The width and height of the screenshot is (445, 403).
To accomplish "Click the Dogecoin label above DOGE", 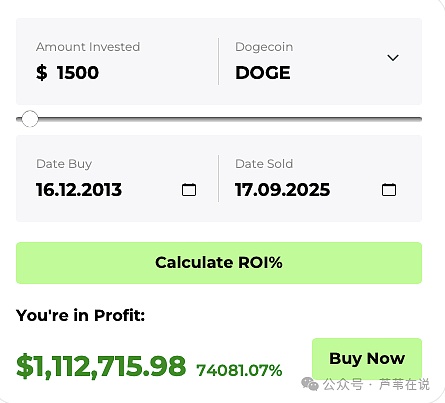I will (x=264, y=47).
